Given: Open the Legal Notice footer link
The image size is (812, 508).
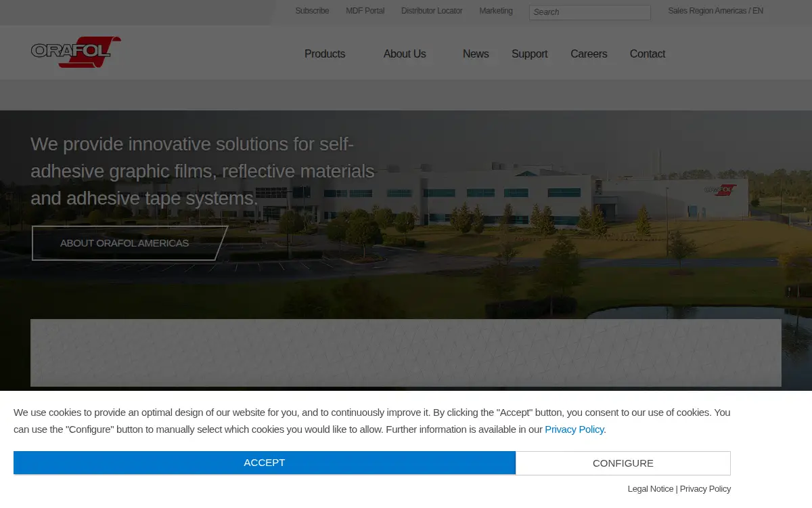Looking at the screenshot, I should [650, 489].
